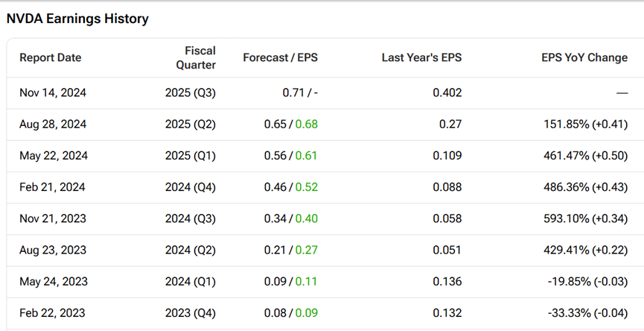Click the Forecast / EPS column header

coord(280,58)
